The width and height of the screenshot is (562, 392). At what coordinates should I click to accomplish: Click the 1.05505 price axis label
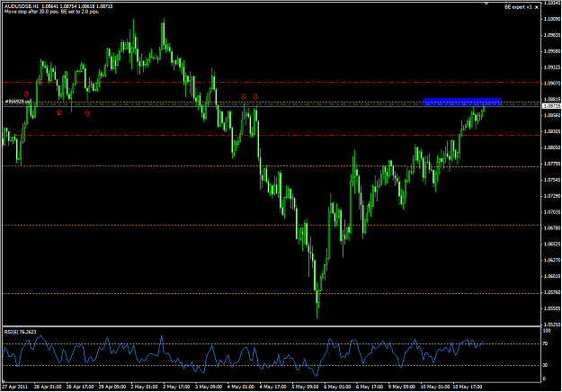coord(552,308)
